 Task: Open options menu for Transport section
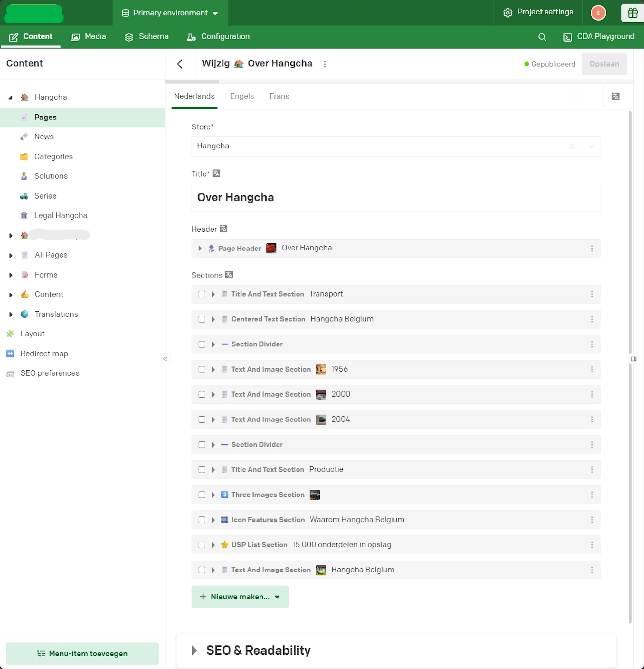pos(592,294)
